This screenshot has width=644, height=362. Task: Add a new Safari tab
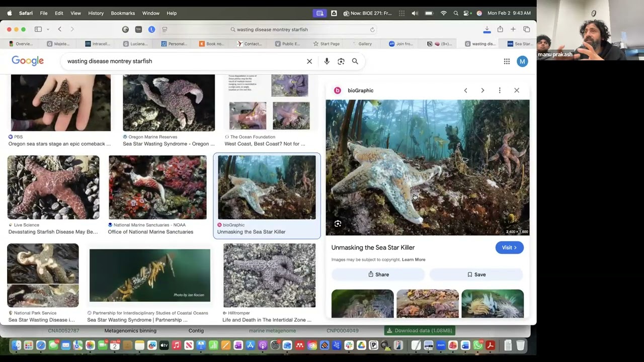point(513,29)
